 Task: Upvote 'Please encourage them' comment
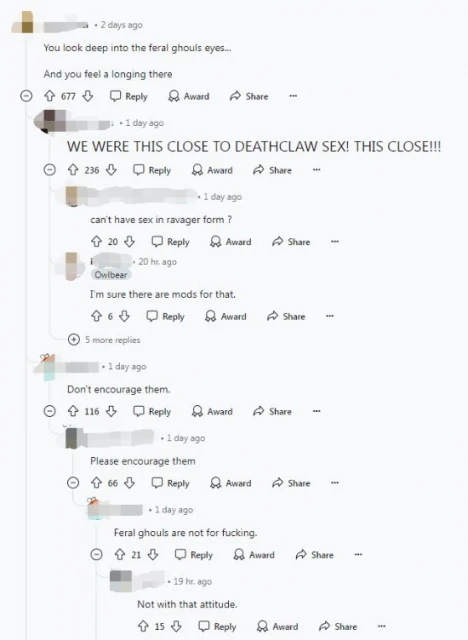(96, 483)
